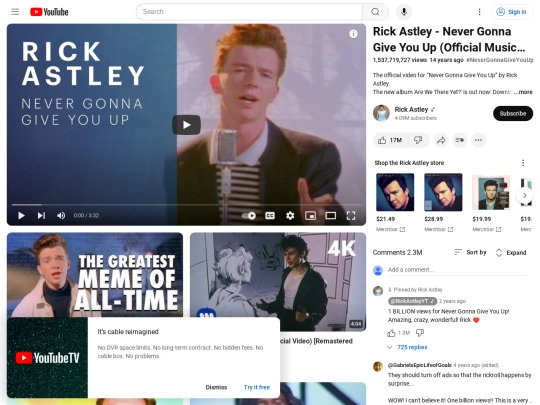This screenshot has height=405, width=540.
Task: Open Merchbar link under $21.49 item
Action: coord(391,229)
